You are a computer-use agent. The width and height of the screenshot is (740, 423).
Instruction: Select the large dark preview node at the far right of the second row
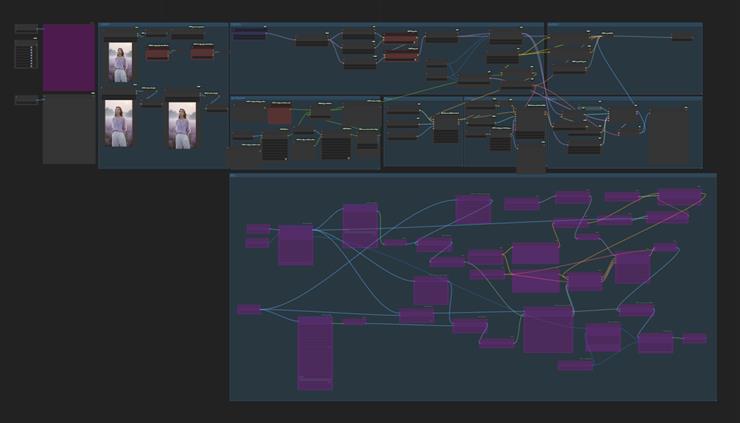(668, 135)
